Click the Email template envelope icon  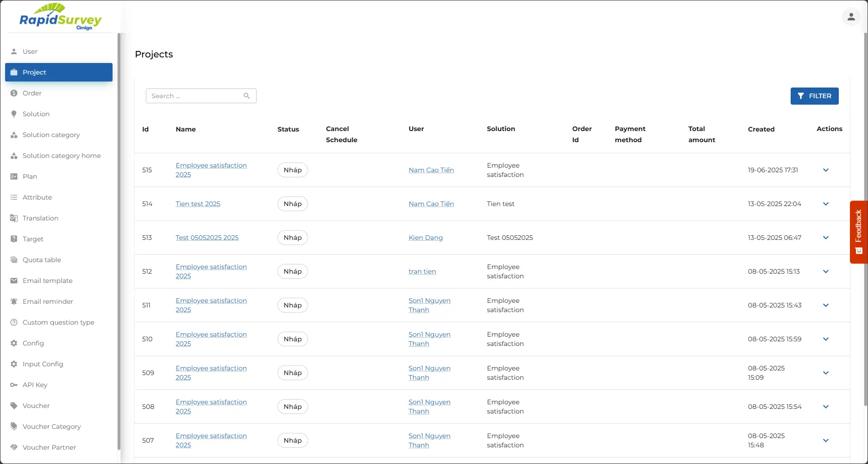coord(14,281)
